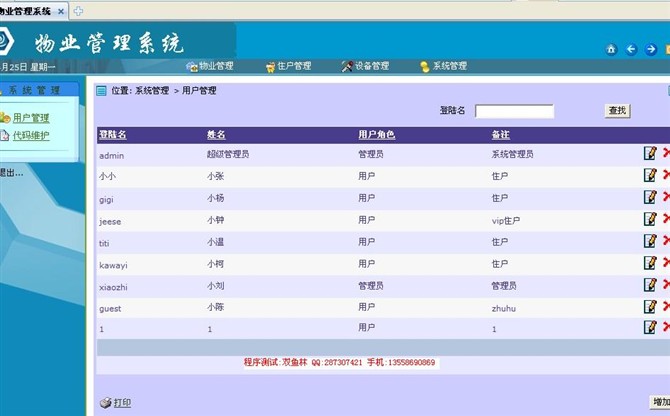Click the list icon next to 位置
The height and width of the screenshot is (416, 670).
point(101,91)
